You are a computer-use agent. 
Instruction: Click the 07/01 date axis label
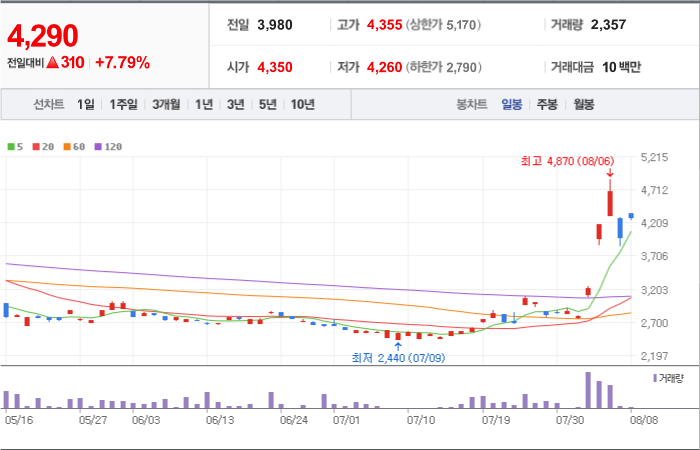pos(347,421)
